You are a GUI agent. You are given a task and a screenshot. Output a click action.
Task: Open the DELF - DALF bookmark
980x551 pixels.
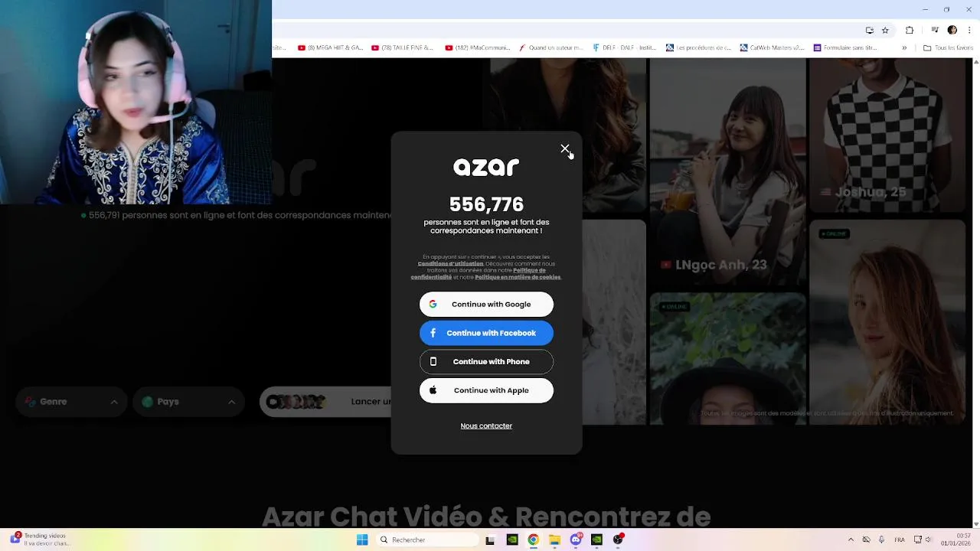[625, 47]
